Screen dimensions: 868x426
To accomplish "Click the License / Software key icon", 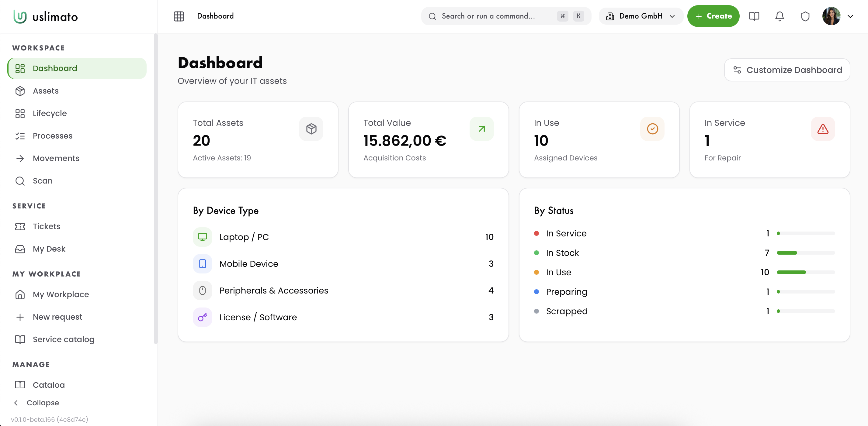I will [x=202, y=317].
